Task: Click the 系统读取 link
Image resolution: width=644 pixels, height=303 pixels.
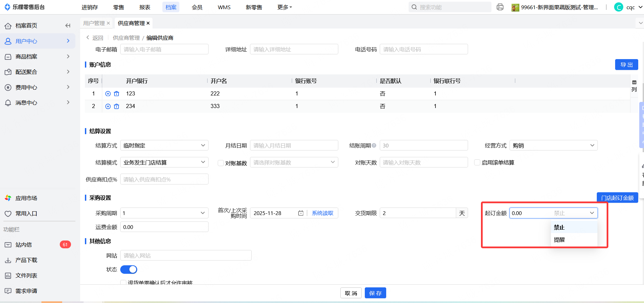Action: (x=322, y=213)
